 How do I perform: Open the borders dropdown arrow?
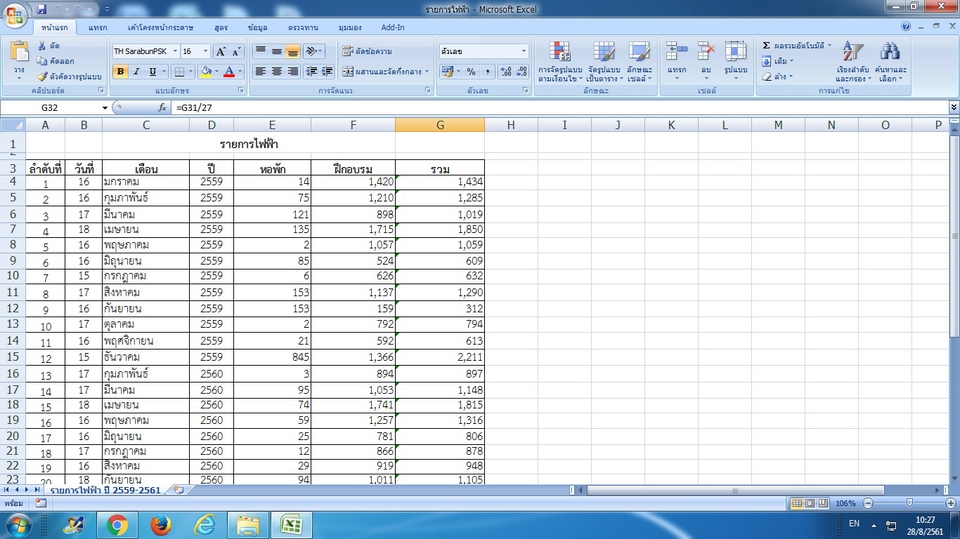[190, 72]
